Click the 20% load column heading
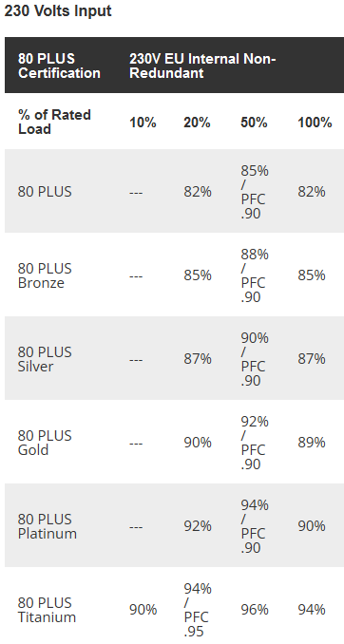The width and height of the screenshot is (344, 644). [x=197, y=123]
